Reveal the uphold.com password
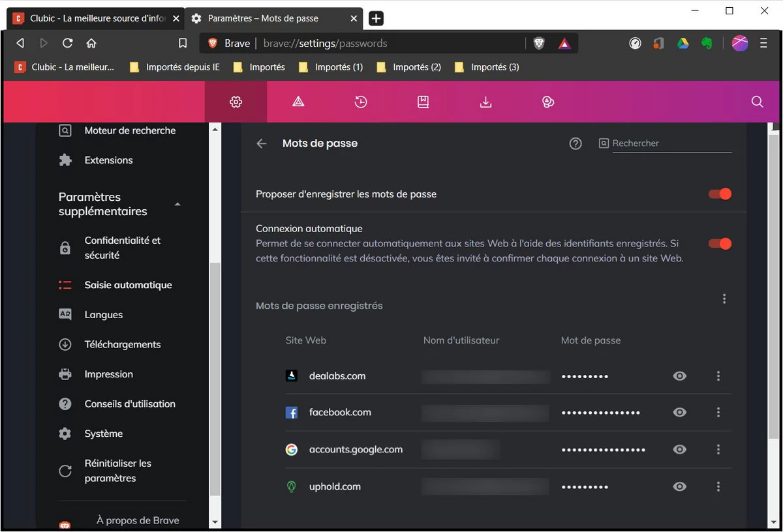Viewport: 783px width, 532px height. click(680, 486)
